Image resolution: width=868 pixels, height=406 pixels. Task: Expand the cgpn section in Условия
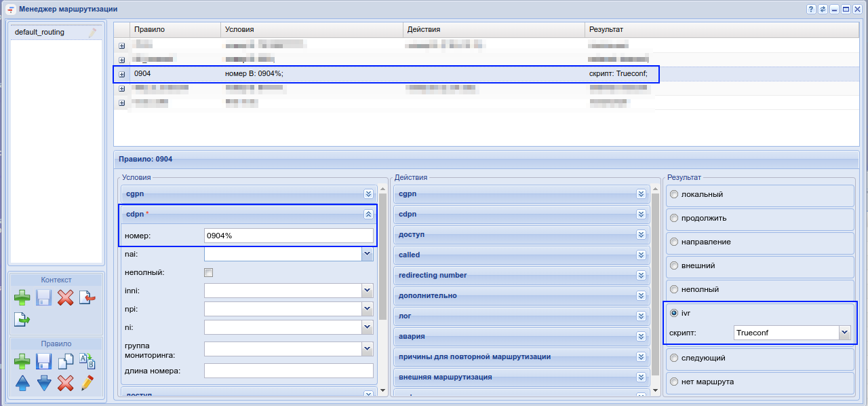(368, 193)
